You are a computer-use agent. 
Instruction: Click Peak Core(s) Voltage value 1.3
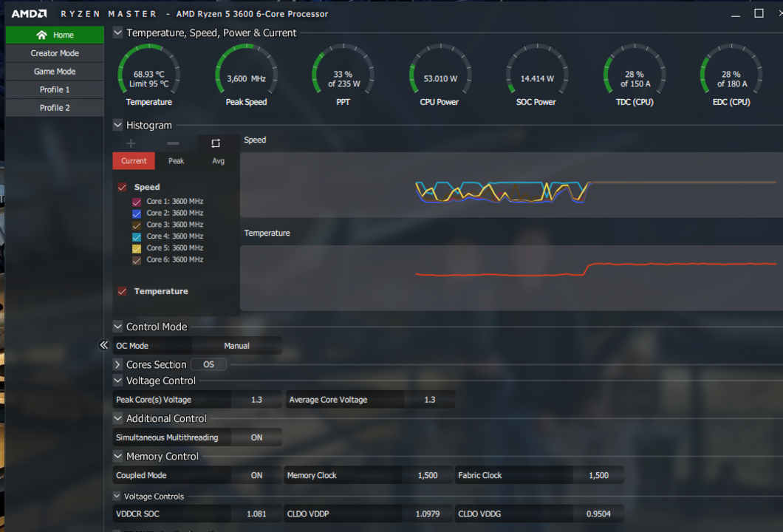click(x=256, y=400)
